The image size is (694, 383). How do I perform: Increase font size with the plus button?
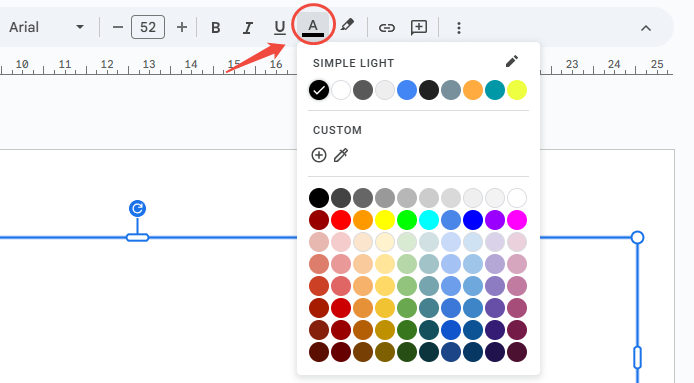coord(181,27)
